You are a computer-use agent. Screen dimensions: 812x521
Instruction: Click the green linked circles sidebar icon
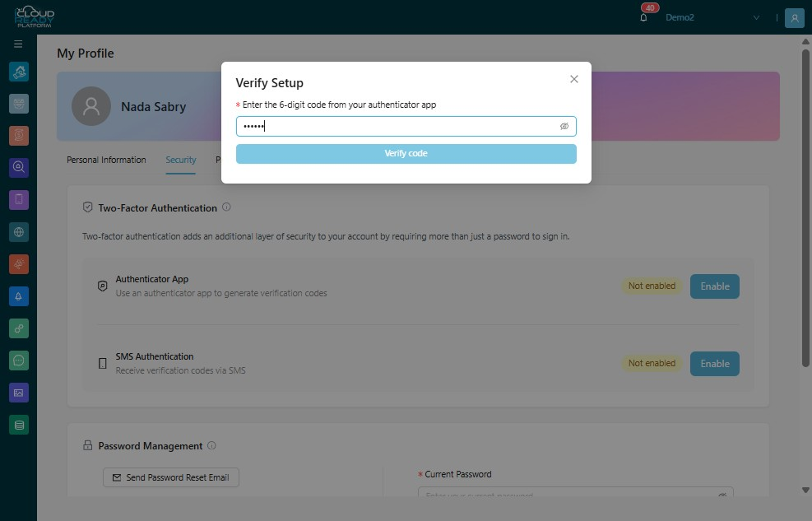pos(19,328)
